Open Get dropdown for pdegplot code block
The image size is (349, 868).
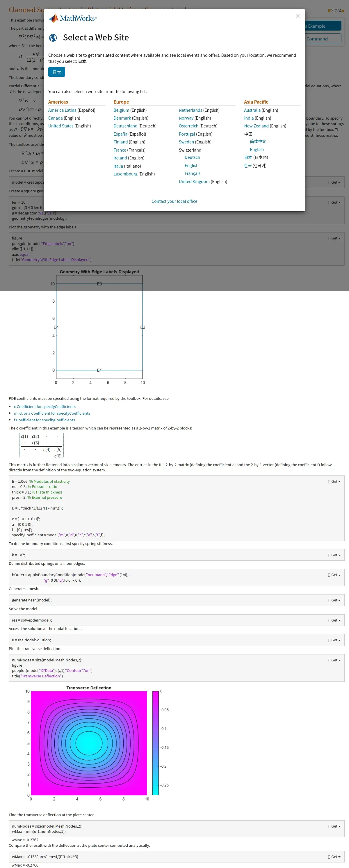[x=334, y=238]
